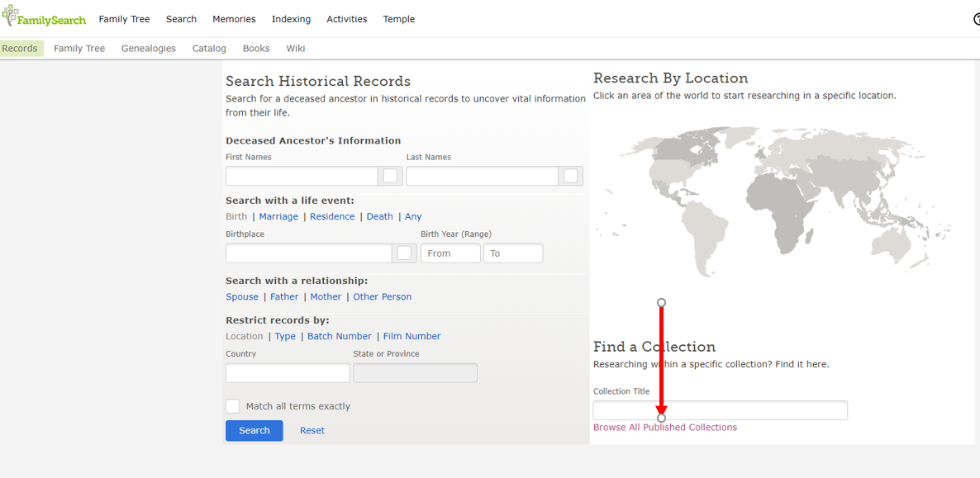Select the Birth life event
The height and width of the screenshot is (478, 980).
(x=236, y=216)
